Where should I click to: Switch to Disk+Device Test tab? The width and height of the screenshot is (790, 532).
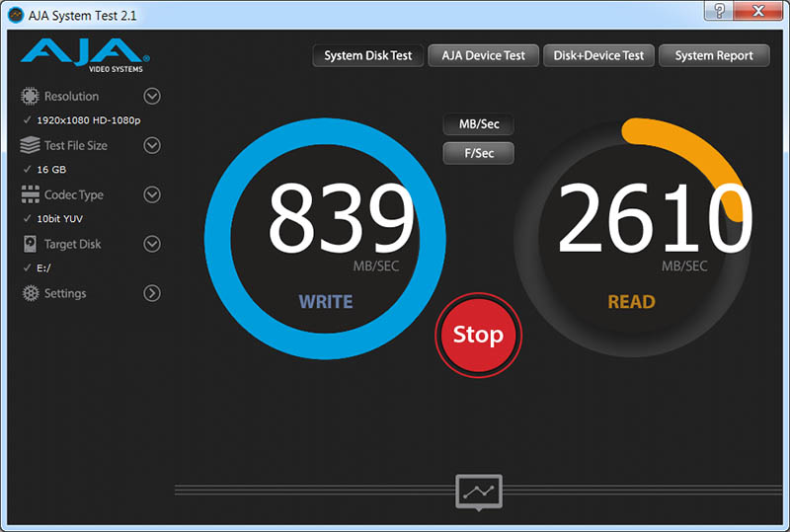click(598, 55)
